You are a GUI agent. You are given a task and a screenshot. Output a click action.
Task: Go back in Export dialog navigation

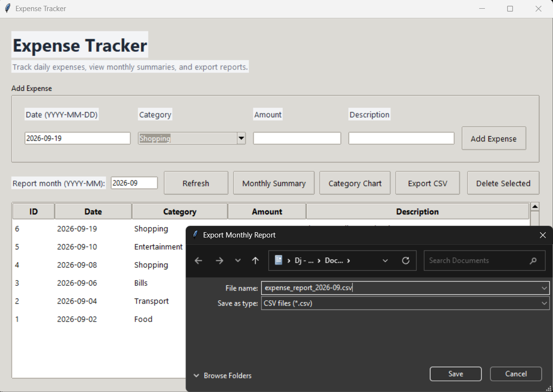click(x=198, y=261)
